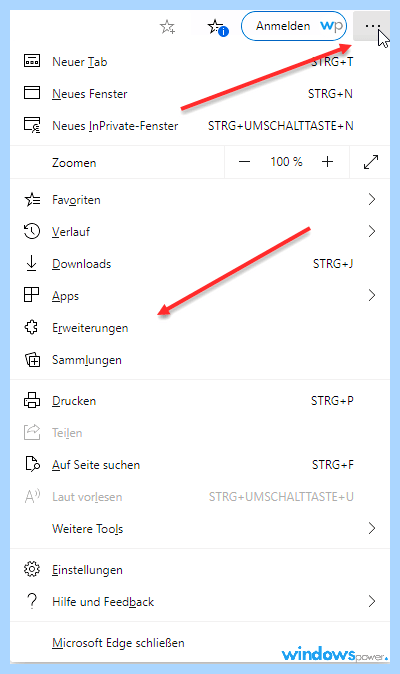
Task: Click the Sammlungen collections icon
Action: (x=32, y=359)
